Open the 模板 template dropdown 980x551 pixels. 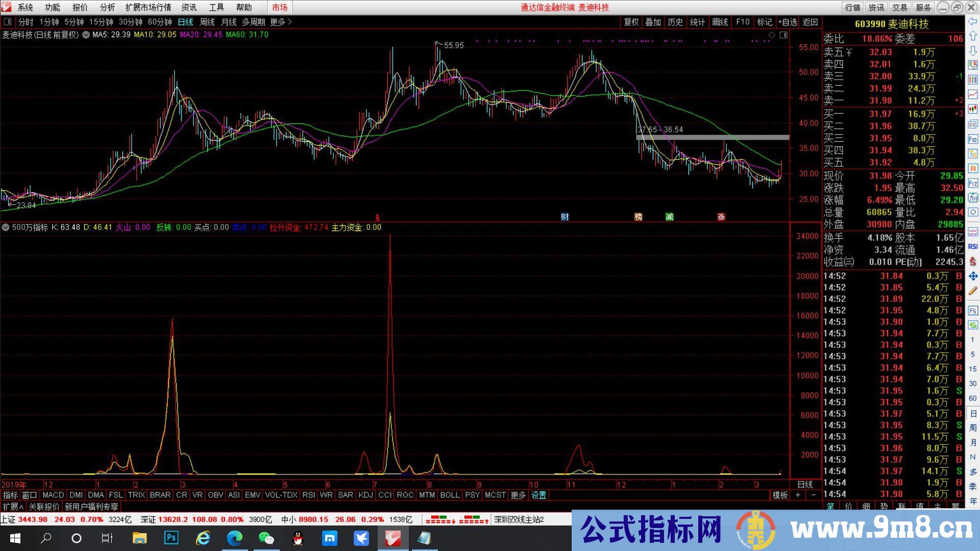780,495
